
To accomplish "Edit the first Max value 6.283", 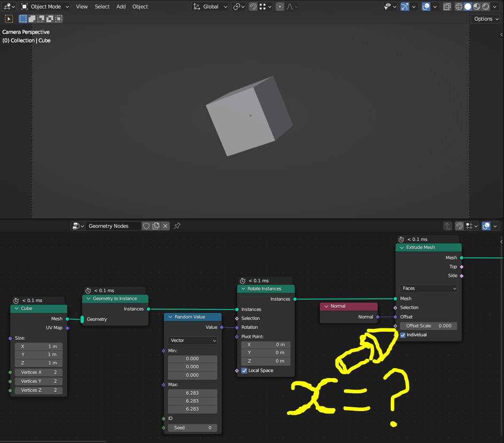I will tap(193, 393).
